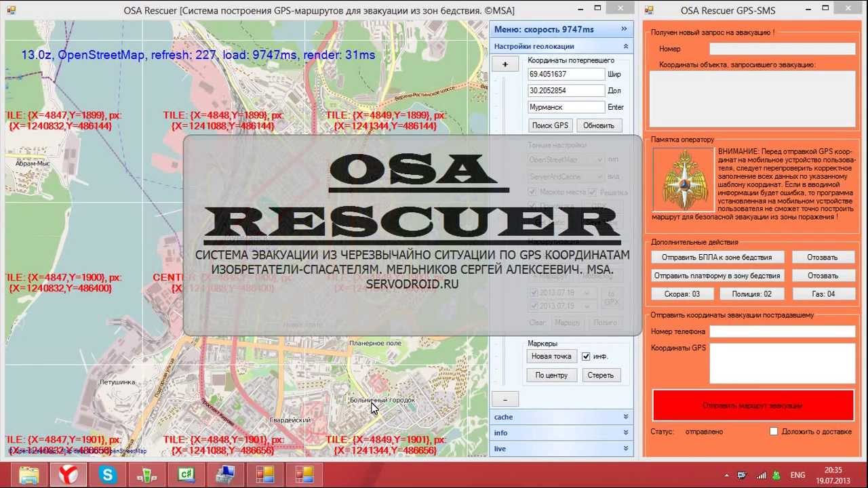The width and height of the screenshot is (868, 488).
Task: Focus longitude field 30.2052854
Action: [x=566, y=91]
